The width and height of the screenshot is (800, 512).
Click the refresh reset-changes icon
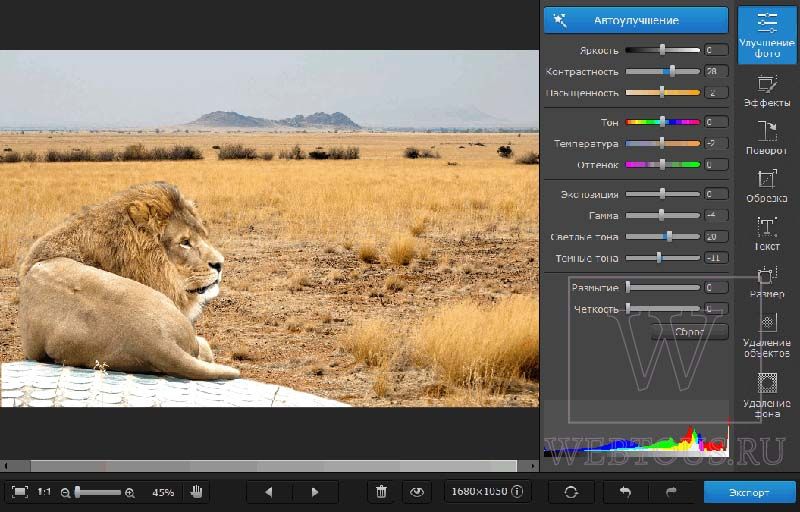coord(571,492)
